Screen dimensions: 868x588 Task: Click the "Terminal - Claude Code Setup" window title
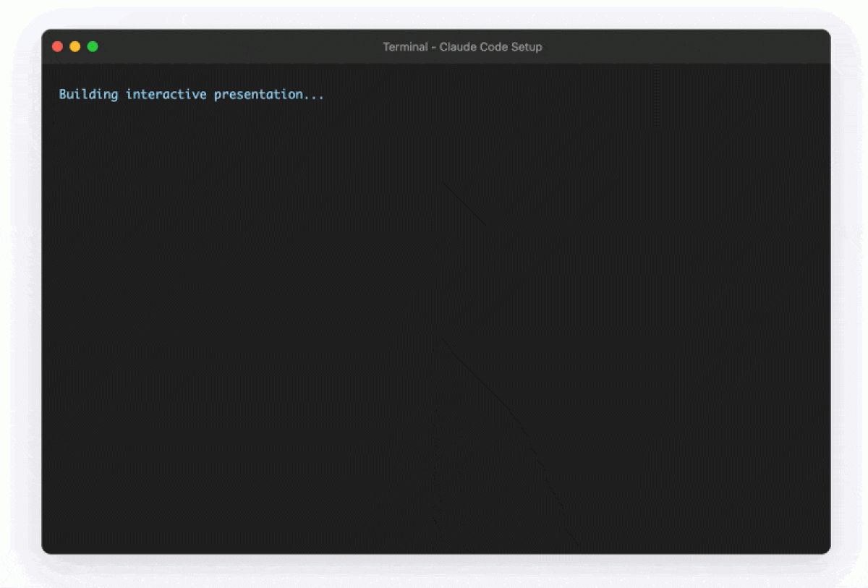tap(462, 47)
